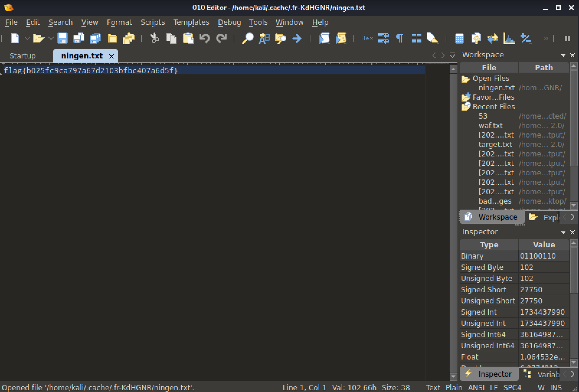579x392 pixels.
Task: Open waf.txt from Recent Files
Action: pos(490,125)
